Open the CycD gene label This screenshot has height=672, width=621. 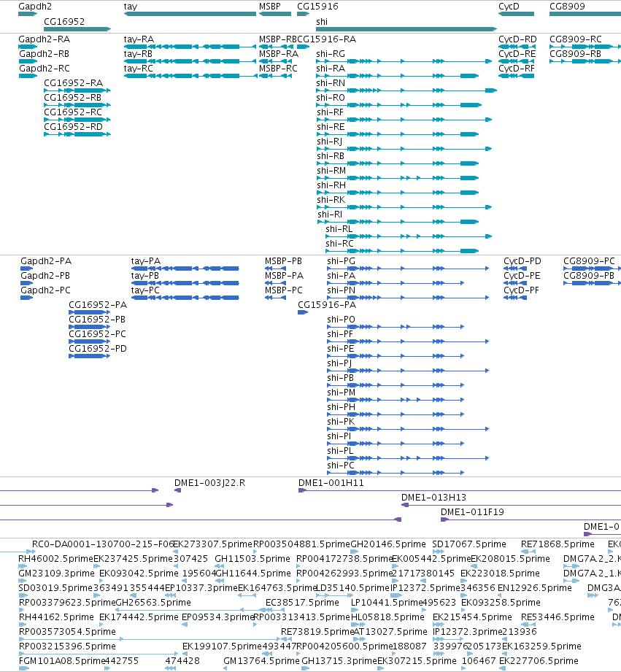coord(509,7)
